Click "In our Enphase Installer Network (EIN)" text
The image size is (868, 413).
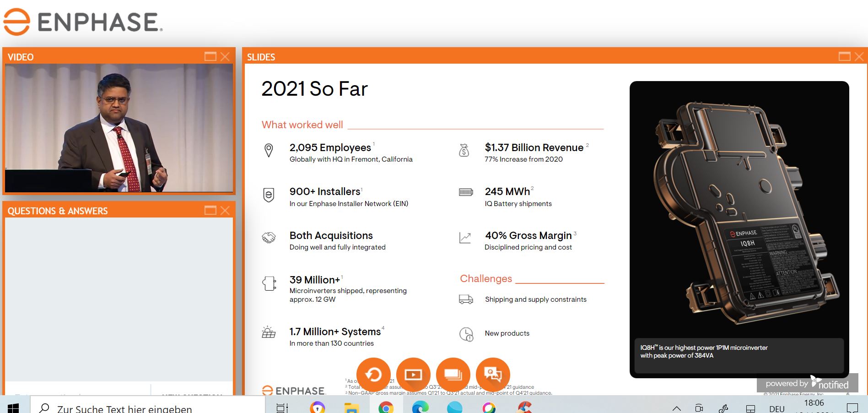tap(349, 204)
